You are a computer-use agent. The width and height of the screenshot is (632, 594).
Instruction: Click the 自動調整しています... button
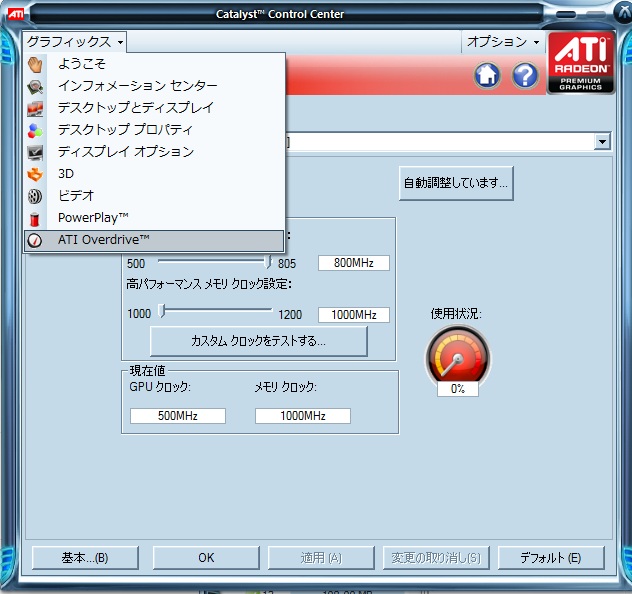[x=456, y=183]
